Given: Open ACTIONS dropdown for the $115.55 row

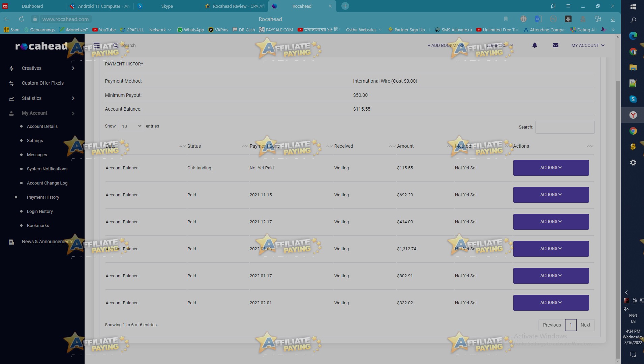Looking at the screenshot, I should pos(551,168).
